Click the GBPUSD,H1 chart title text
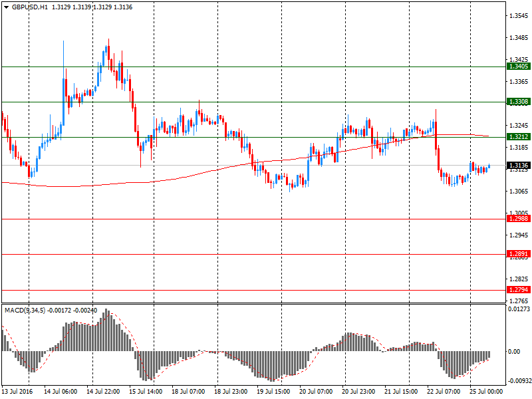Viewport: 532px width, 399px height. (x=30, y=7)
